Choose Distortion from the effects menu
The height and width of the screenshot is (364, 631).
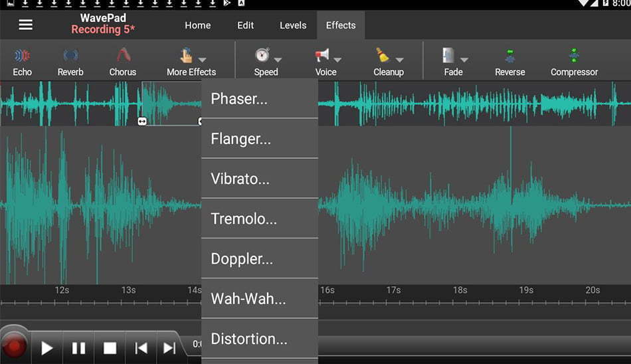pyautogui.click(x=260, y=339)
